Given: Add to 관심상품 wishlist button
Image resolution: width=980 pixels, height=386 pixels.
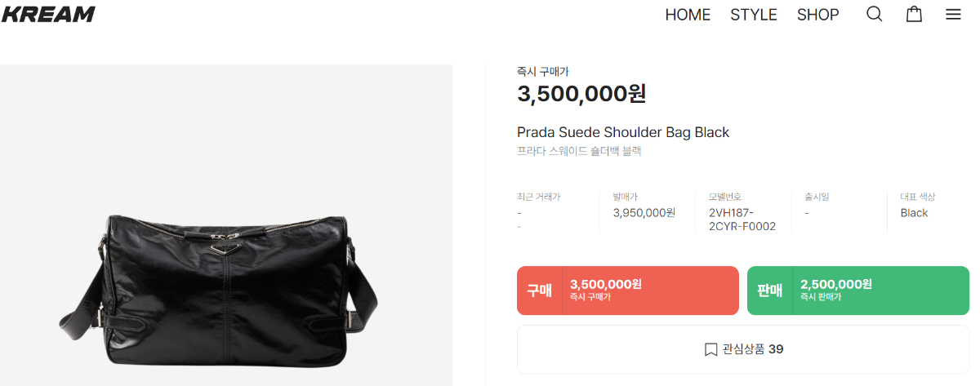Looking at the screenshot, I should (x=743, y=349).
